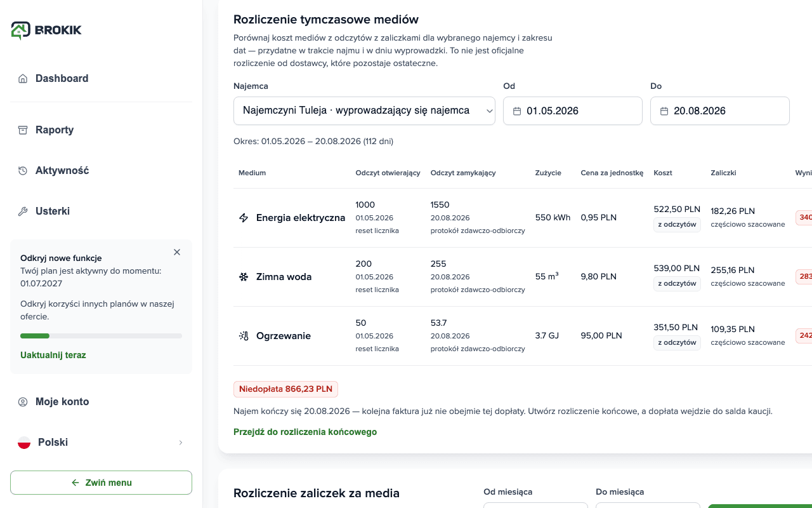Screen dimensions: 812x508
Task: Click the Aktywność history icon
Action: tap(23, 170)
